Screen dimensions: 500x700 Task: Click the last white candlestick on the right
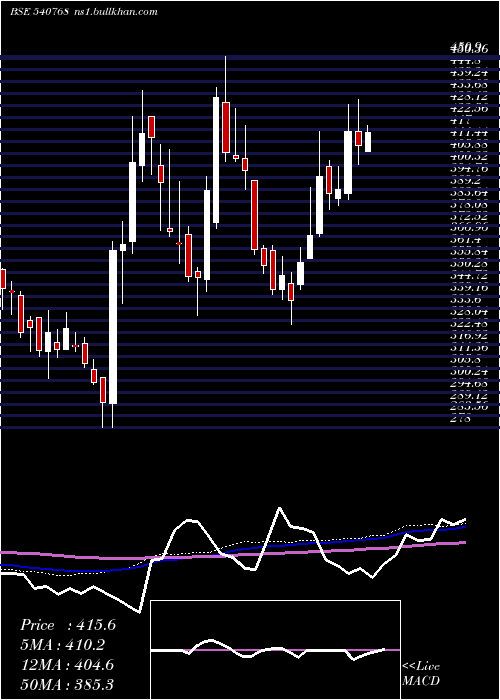click(x=368, y=142)
